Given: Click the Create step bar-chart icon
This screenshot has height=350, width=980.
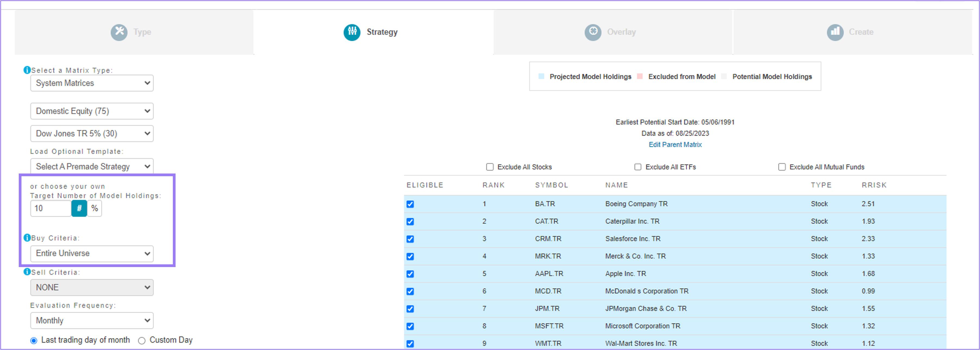Looking at the screenshot, I should tap(835, 32).
